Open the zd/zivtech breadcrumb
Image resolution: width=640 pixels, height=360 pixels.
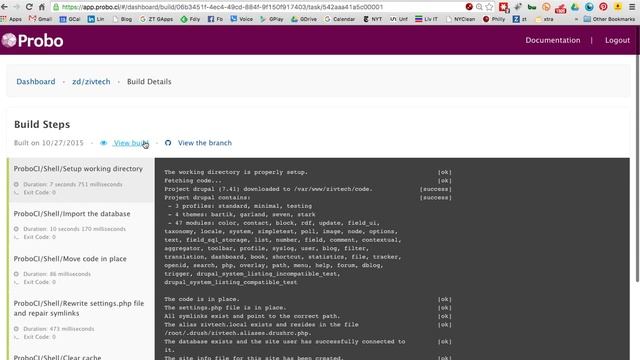click(x=91, y=82)
